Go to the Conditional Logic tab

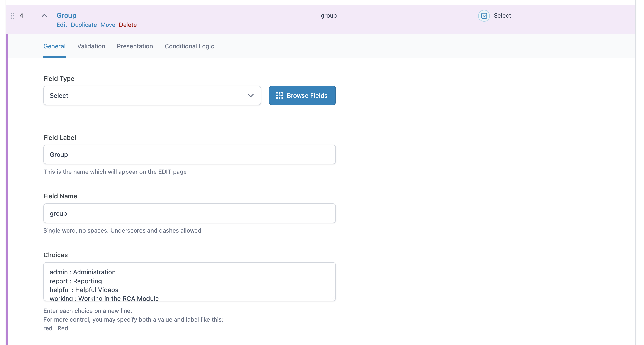pyautogui.click(x=189, y=46)
